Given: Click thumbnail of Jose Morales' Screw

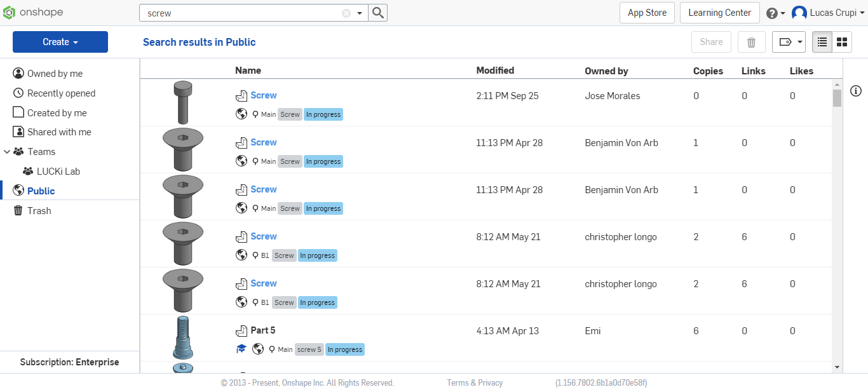Looking at the screenshot, I should pos(183,102).
